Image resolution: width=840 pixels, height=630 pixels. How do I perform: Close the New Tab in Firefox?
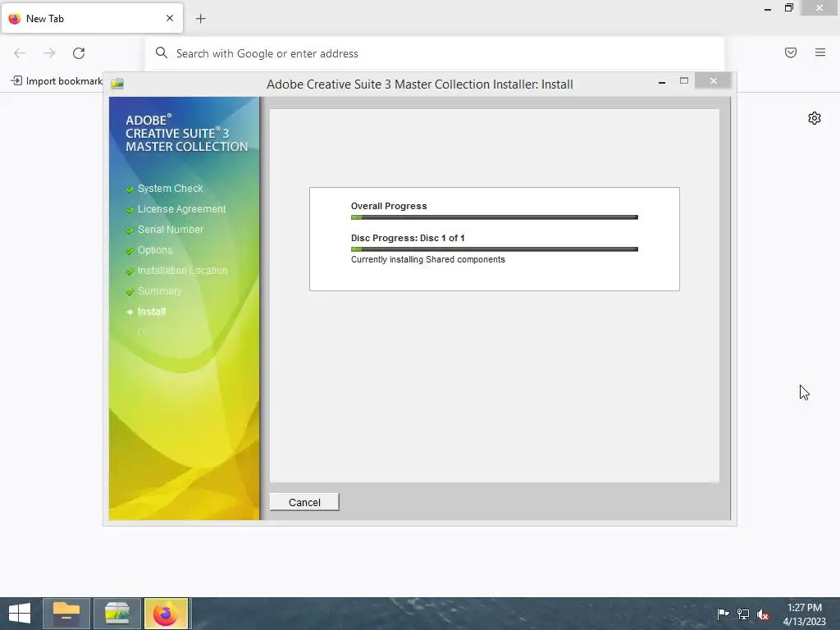(x=170, y=18)
